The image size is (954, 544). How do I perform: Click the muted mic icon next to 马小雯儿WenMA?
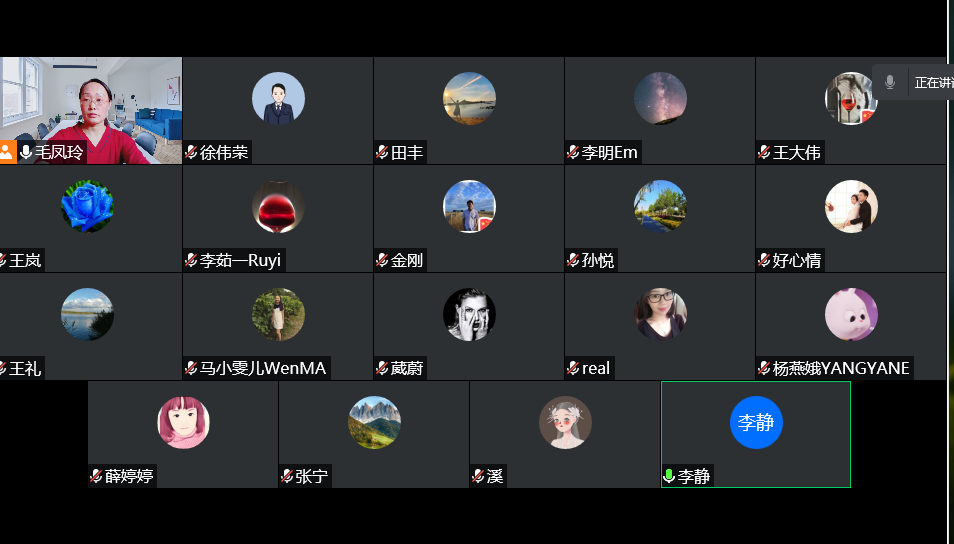tap(191, 369)
